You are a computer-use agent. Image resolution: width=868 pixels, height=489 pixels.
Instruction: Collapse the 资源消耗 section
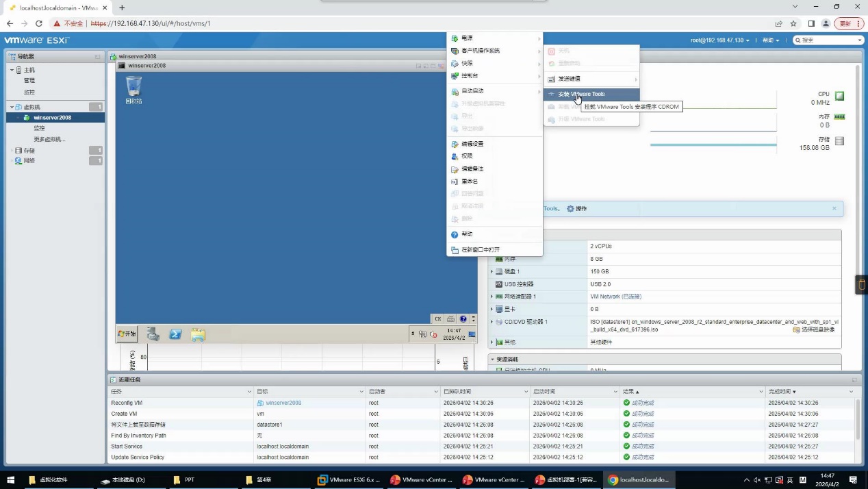coord(492,359)
